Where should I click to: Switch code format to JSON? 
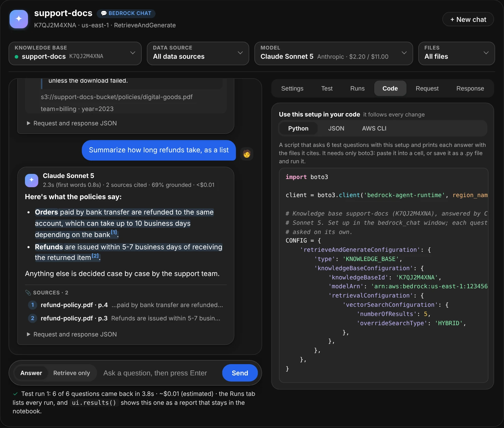tap(336, 128)
